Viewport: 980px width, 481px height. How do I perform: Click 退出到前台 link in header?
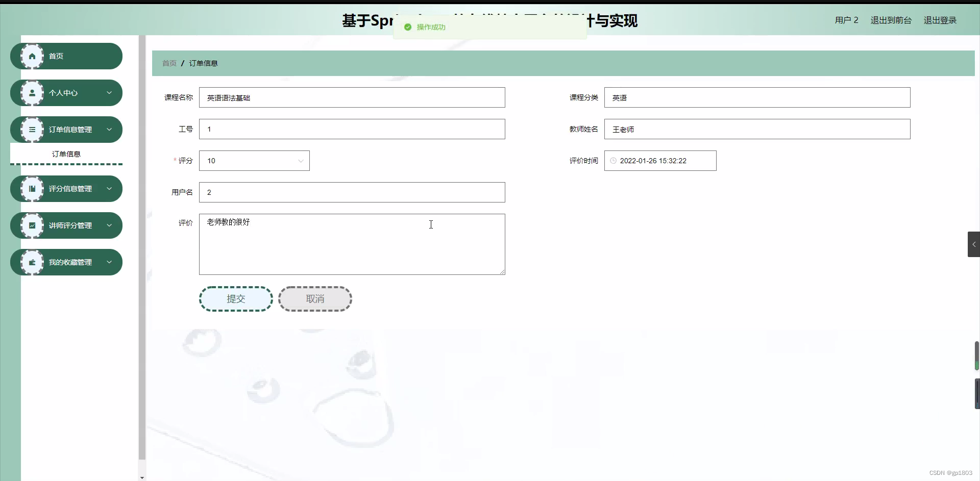pyautogui.click(x=891, y=20)
